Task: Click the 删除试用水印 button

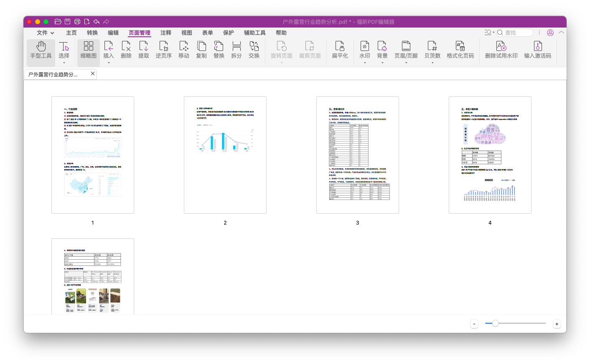Action: (x=501, y=50)
